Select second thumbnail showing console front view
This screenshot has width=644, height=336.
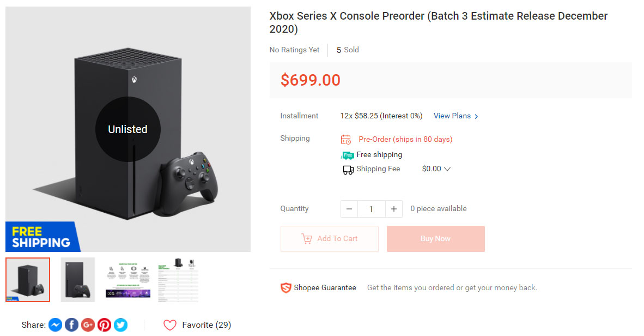tap(78, 280)
